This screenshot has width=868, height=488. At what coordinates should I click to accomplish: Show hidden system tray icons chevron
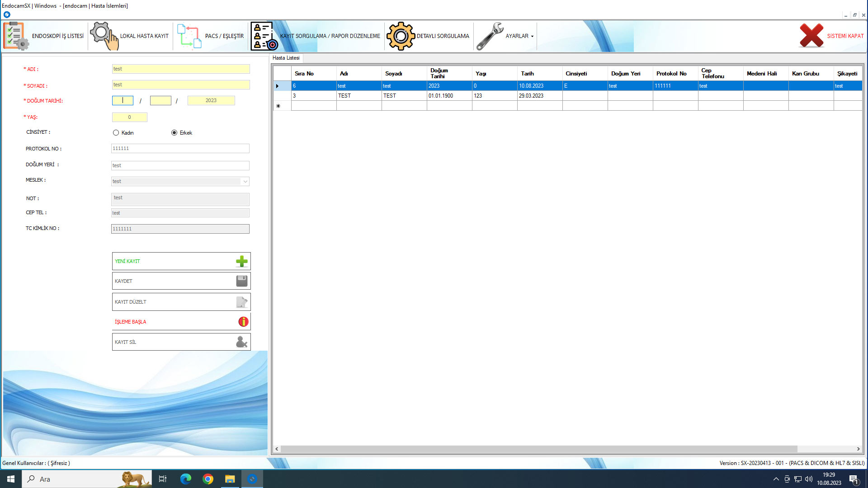tap(776, 479)
